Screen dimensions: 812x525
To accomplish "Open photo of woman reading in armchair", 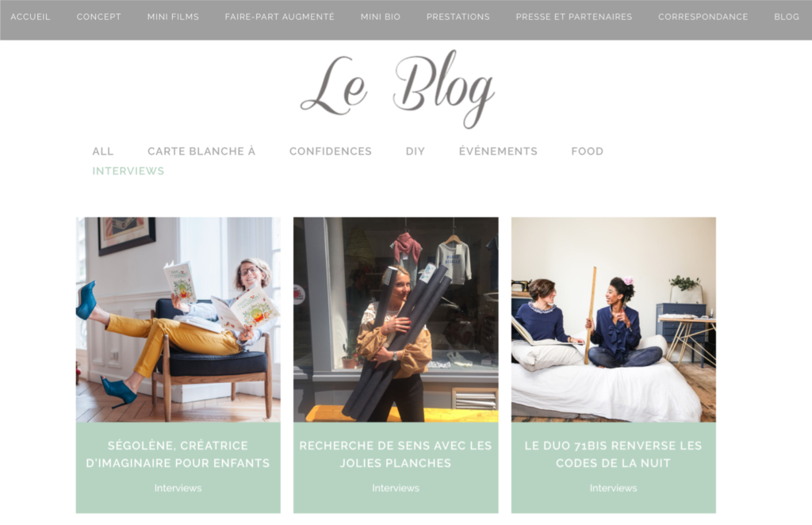I will point(178,320).
